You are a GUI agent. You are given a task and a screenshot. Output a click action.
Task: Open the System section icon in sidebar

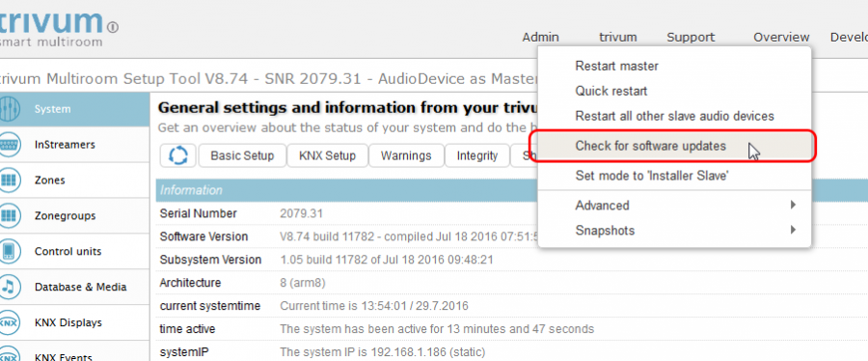click(x=10, y=109)
